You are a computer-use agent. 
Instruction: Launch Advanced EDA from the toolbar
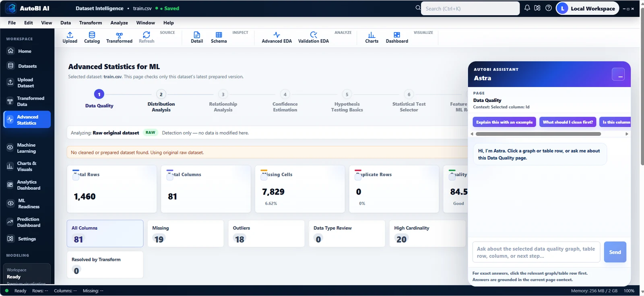[x=277, y=37]
